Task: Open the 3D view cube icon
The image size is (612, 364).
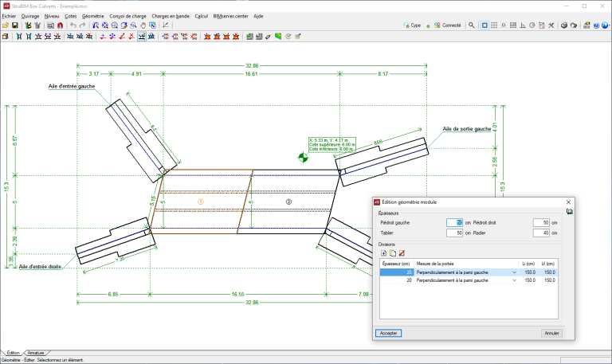Action: coord(5,37)
